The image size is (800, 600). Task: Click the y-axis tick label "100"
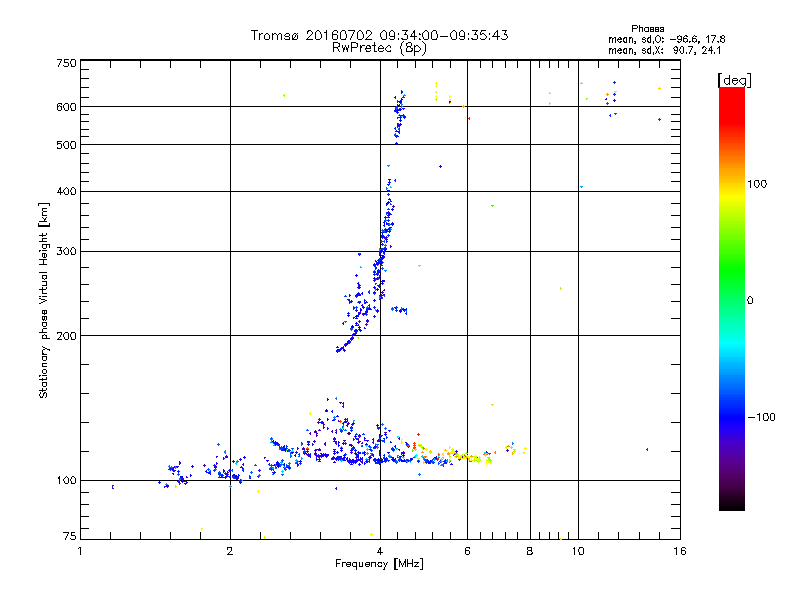(x=66, y=480)
